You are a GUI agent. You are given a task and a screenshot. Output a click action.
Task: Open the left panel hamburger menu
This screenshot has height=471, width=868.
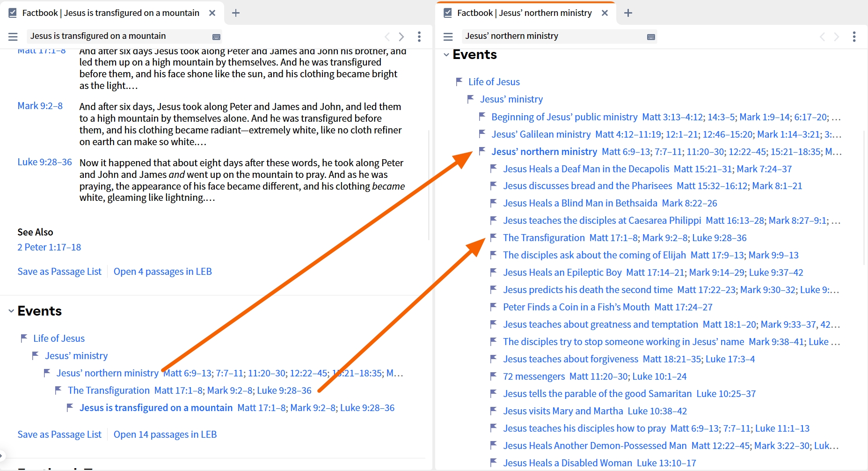13,37
